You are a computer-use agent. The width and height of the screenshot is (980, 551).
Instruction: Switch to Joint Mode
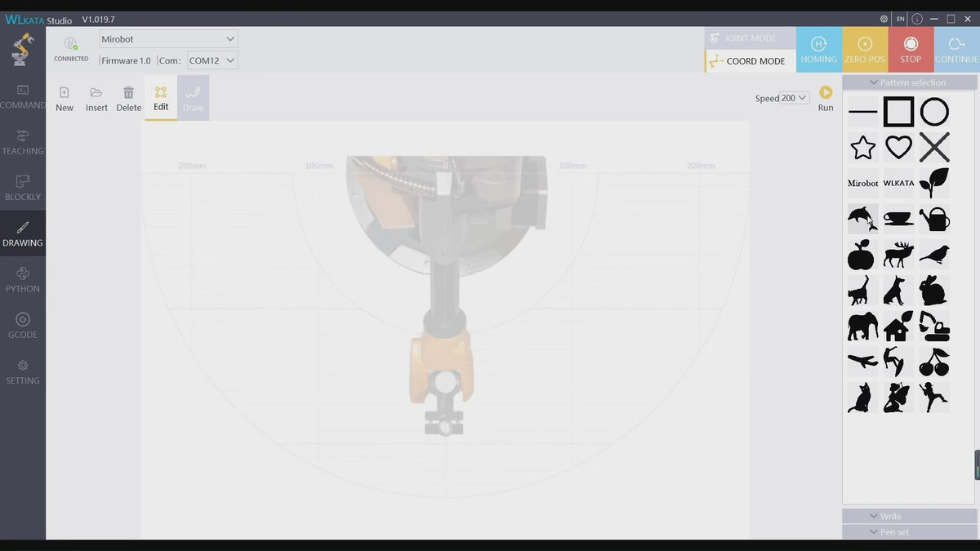(x=750, y=38)
